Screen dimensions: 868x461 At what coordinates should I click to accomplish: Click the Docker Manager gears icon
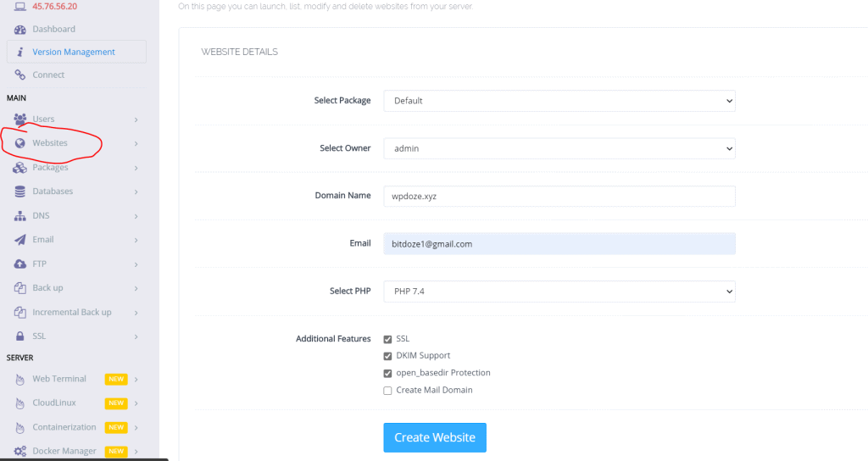20,451
